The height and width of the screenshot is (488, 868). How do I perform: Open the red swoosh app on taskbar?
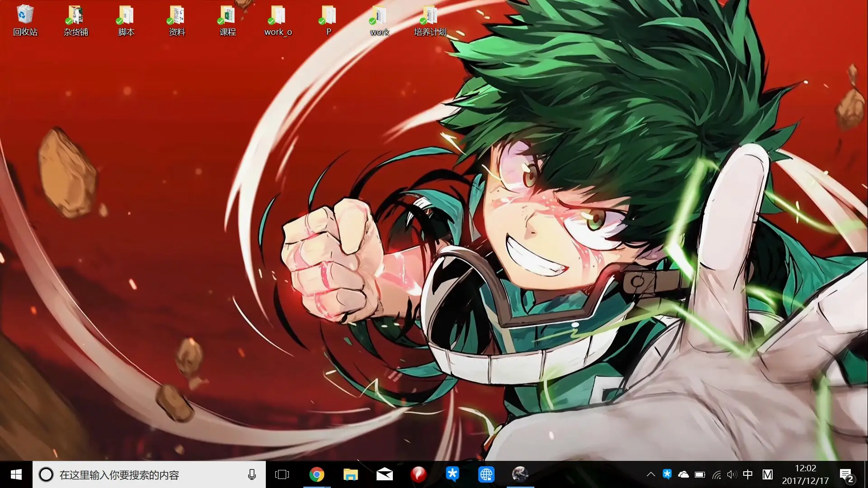(419, 474)
